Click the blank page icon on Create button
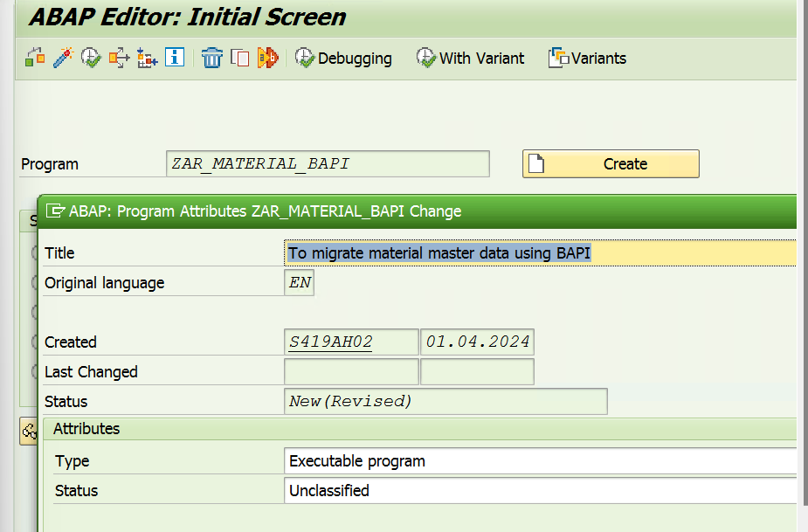Screen dimensions: 808x532 536,164
